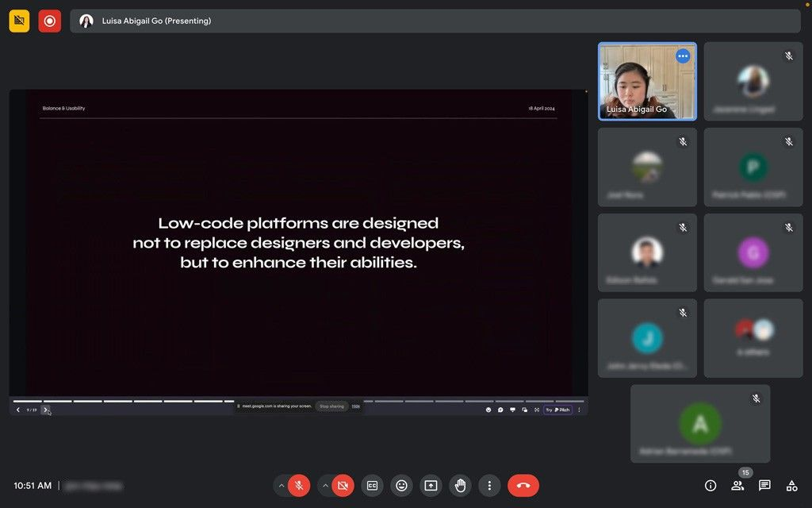The width and height of the screenshot is (812, 508).
Task: Enter fullscreen on the shared presentation
Action: point(537,410)
